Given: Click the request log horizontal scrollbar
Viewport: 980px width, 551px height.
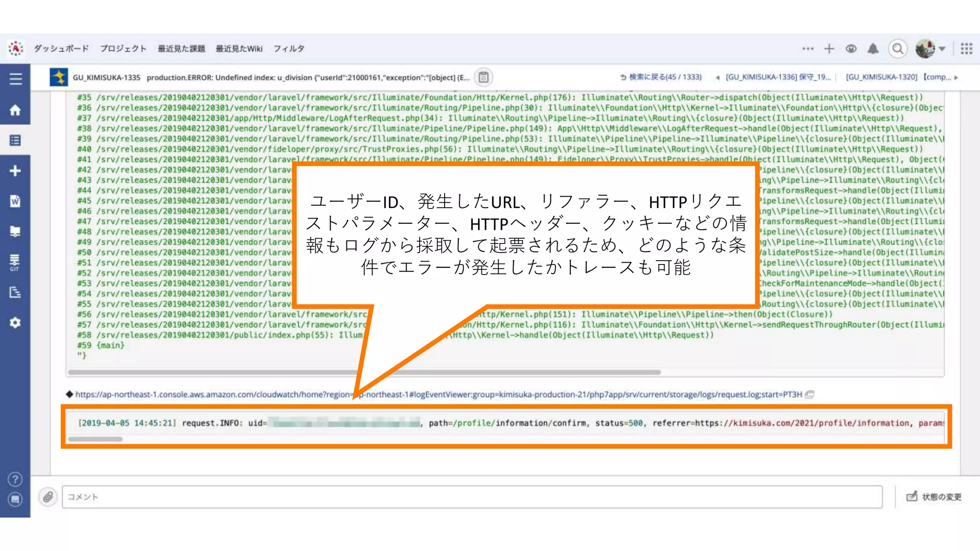Looking at the screenshot, I should [x=95, y=439].
